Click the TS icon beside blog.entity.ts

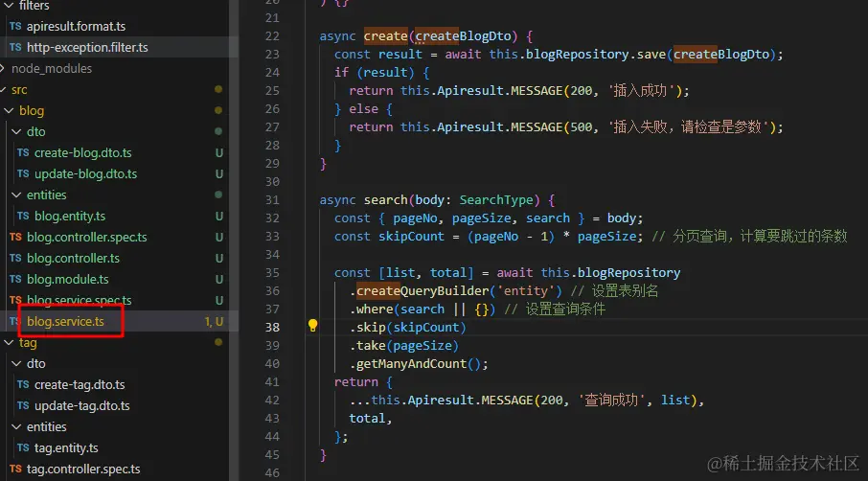(x=23, y=216)
